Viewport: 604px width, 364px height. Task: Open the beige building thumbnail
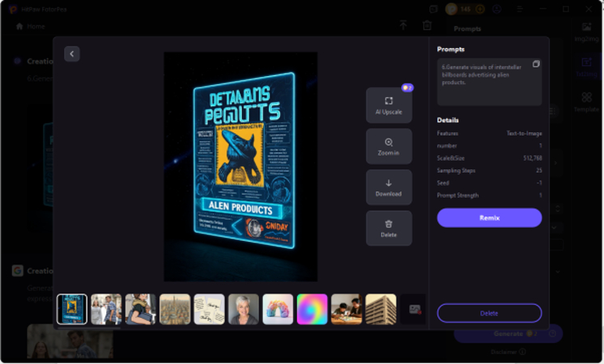point(381,309)
